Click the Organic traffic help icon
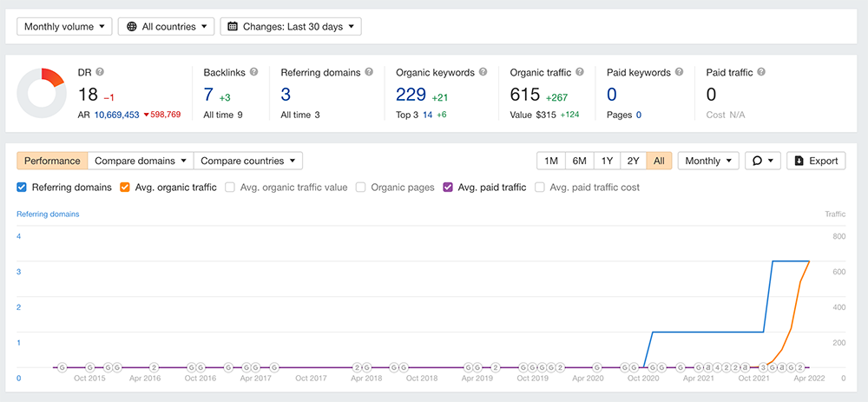Image resolution: width=868 pixels, height=402 pixels. 580,73
